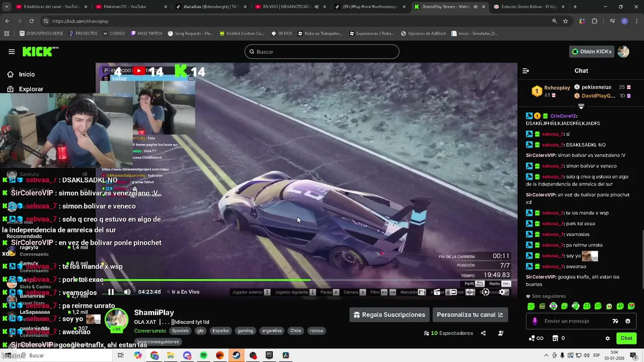Image resolution: width=644 pixels, height=362 pixels.
Task: Go to Inicio in the sidebar
Action: tap(21, 74)
